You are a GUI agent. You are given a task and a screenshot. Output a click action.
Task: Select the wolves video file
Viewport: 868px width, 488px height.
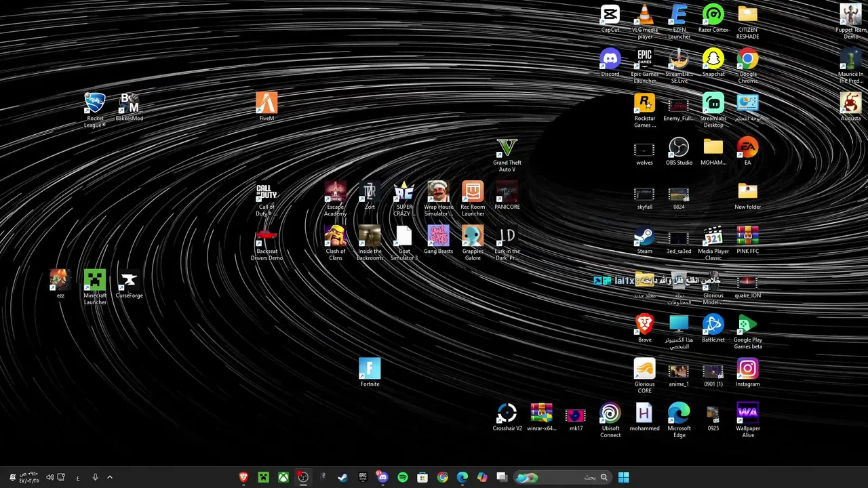click(x=644, y=152)
